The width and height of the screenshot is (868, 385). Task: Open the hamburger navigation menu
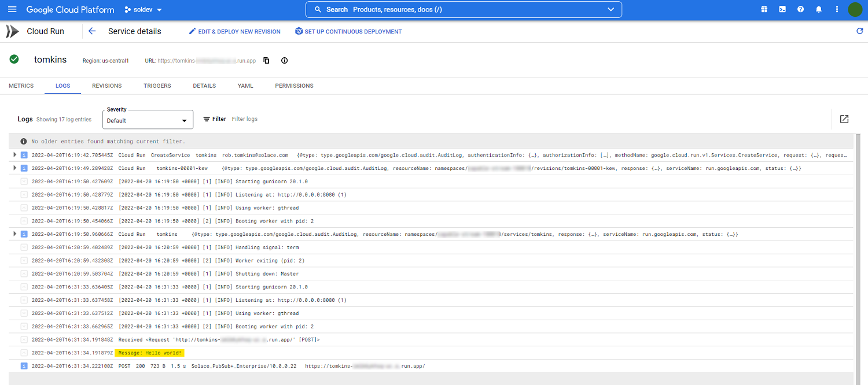tap(12, 10)
